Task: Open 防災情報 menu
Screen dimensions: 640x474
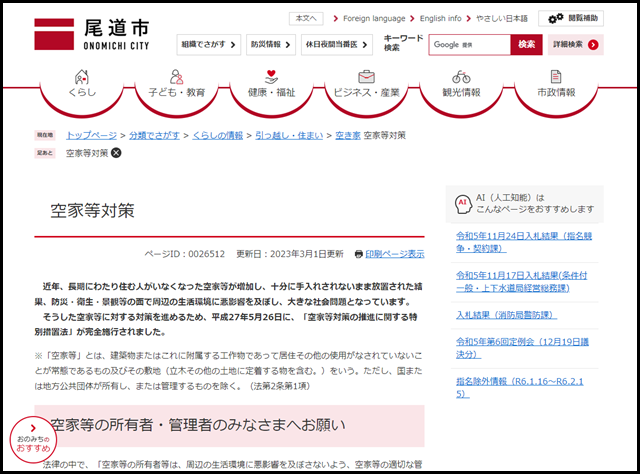Action: point(271,45)
